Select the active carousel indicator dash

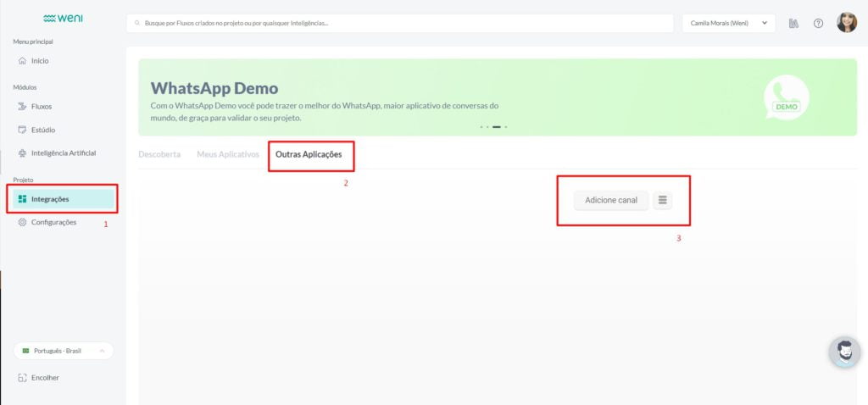click(497, 127)
